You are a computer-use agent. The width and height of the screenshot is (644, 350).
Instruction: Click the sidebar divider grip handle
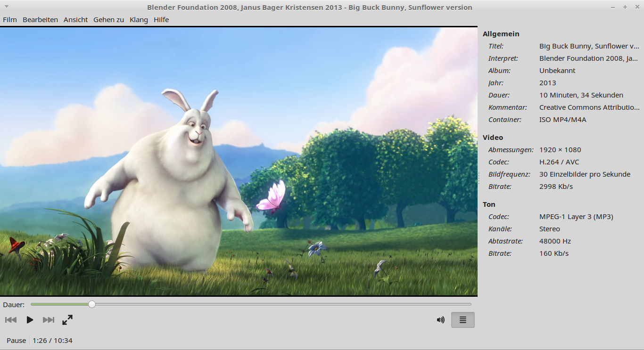(x=479, y=178)
